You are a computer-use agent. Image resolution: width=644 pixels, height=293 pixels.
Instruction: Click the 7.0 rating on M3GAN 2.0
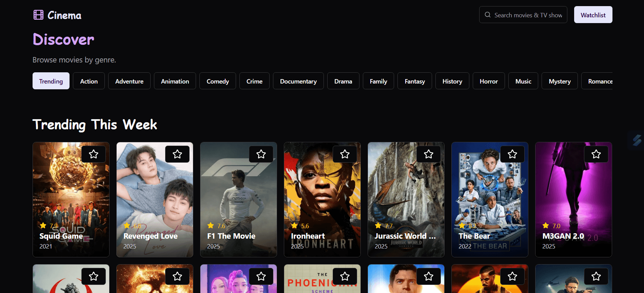click(x=556, y=226)
